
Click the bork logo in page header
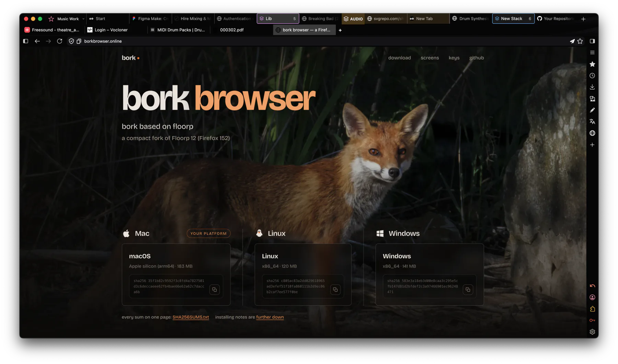click(130, 58)
